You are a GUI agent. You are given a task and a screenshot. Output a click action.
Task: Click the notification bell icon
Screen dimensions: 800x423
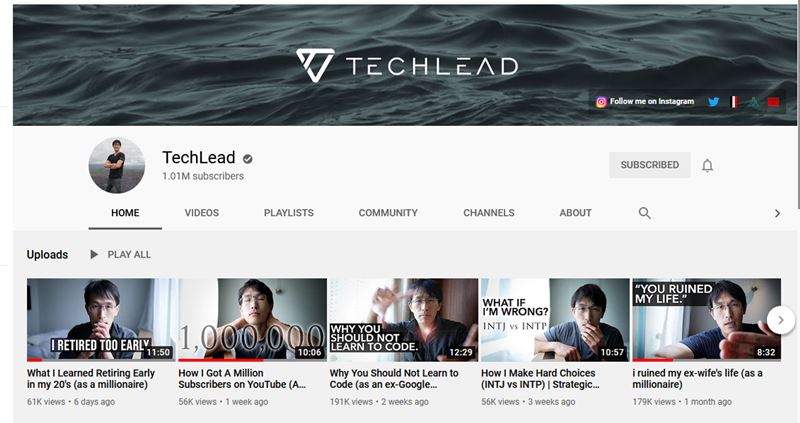coord(707,165)
